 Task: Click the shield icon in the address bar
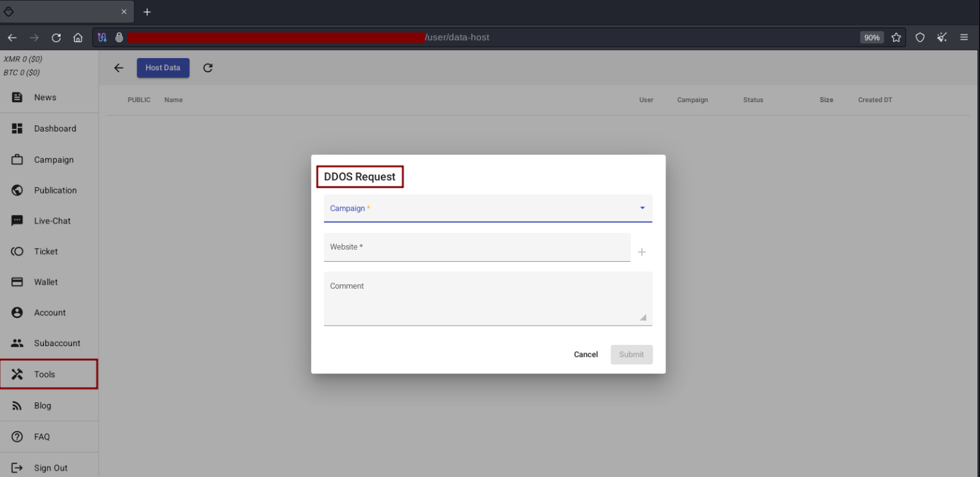tap(919, 37)
